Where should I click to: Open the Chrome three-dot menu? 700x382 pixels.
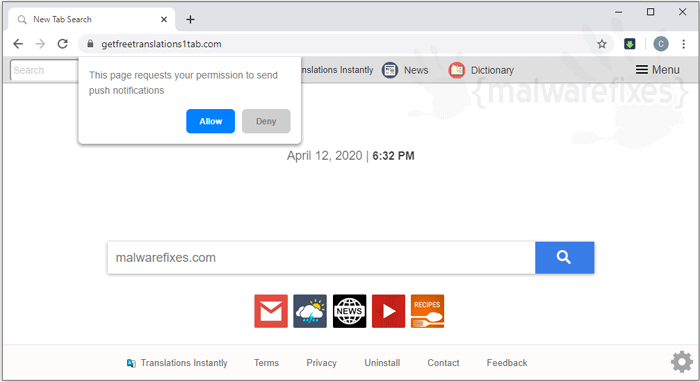coord(683,44)
